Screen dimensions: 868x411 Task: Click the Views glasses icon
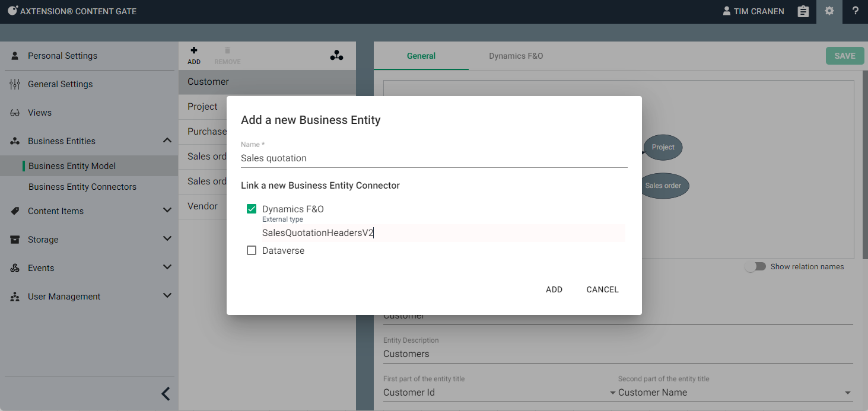point(15,113)
